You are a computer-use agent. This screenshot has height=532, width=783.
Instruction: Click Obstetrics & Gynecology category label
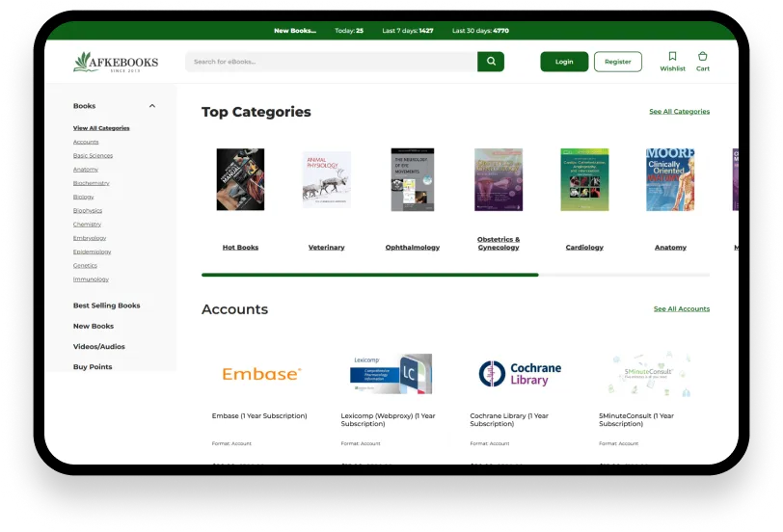click(499, 244)
